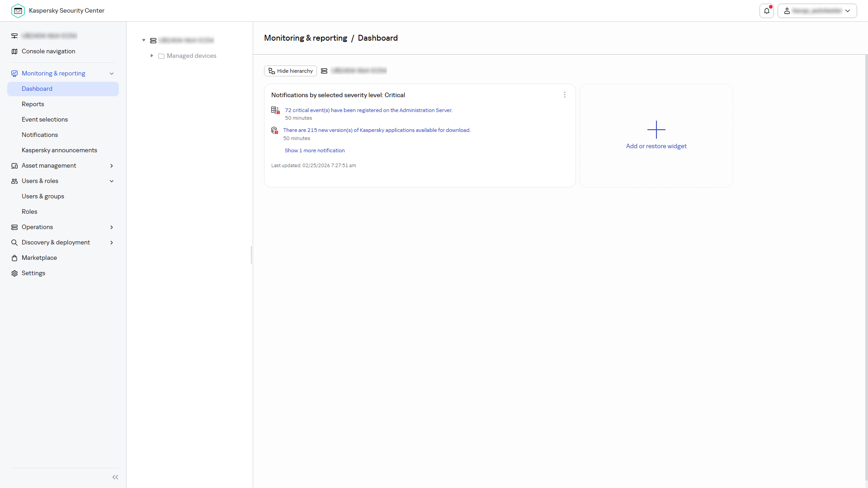Click the Settings gear icon
The image size is (868, 488).
pyautogui.click(x=14, y=273)
